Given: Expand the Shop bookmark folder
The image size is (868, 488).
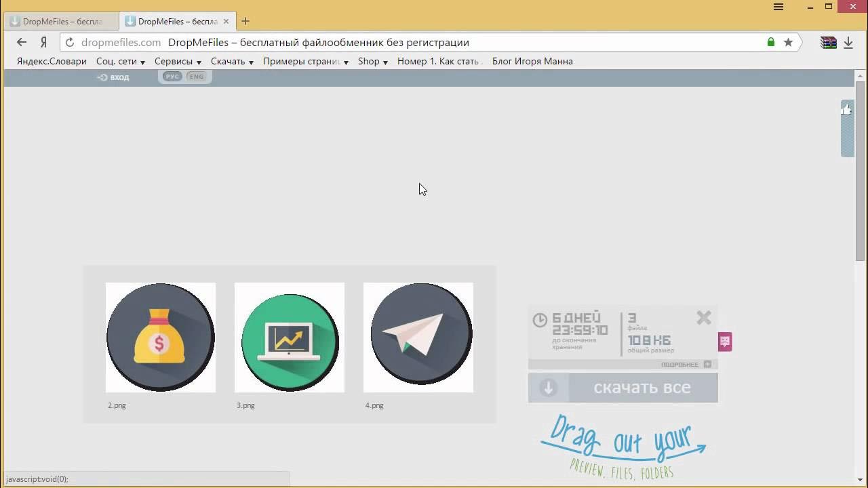Looking at the screenshot, I should coord(372,61).
